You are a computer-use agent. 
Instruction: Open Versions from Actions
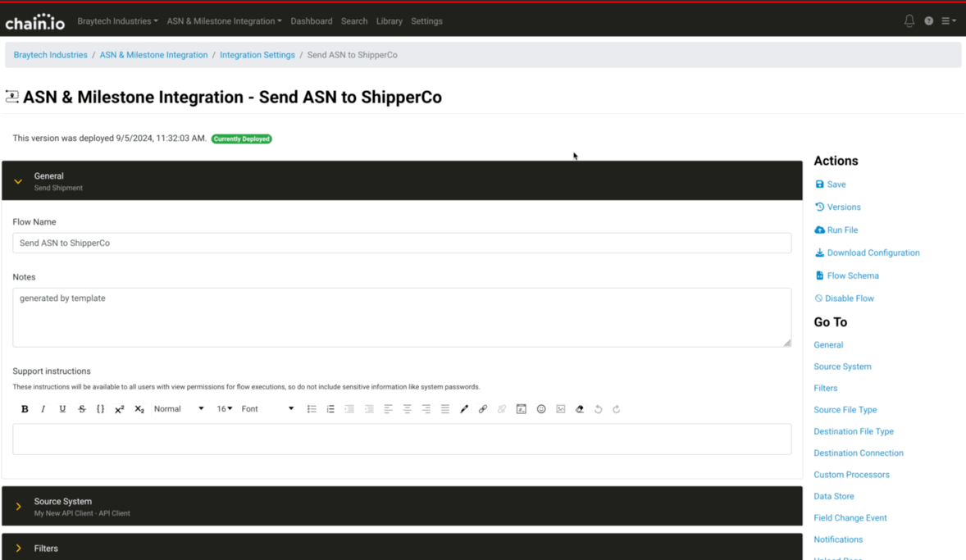[x=838, y=207]
